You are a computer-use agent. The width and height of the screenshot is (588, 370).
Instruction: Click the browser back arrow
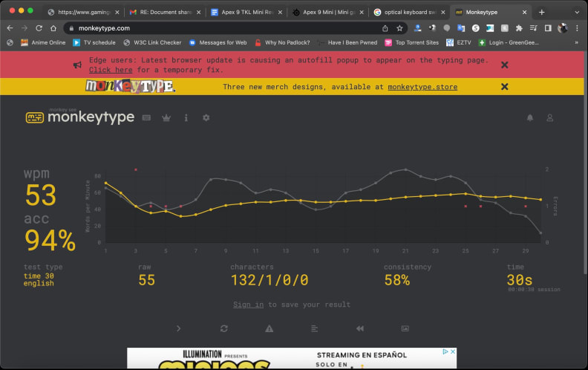pos(10,28)
